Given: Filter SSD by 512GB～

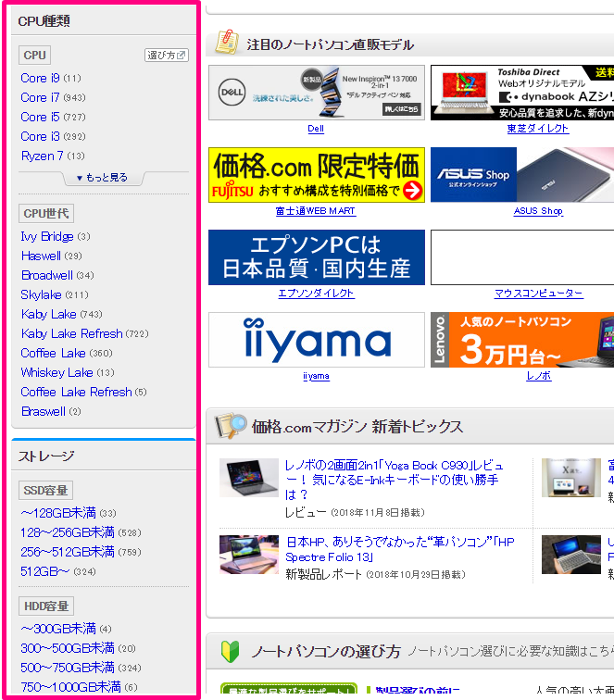Looking at the screenshot, I should [45, 571].
